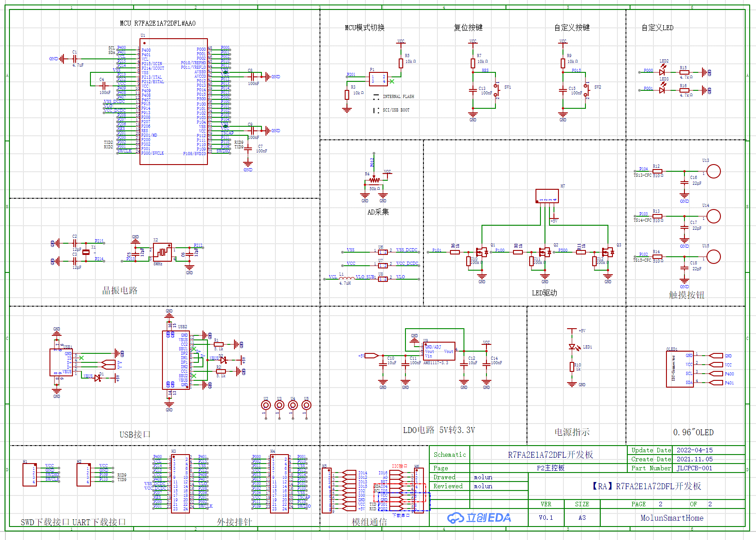Click the 立创EDA logo in title block
The width and height of the screenshot is (756, 540).
click(x=479, y=518)
